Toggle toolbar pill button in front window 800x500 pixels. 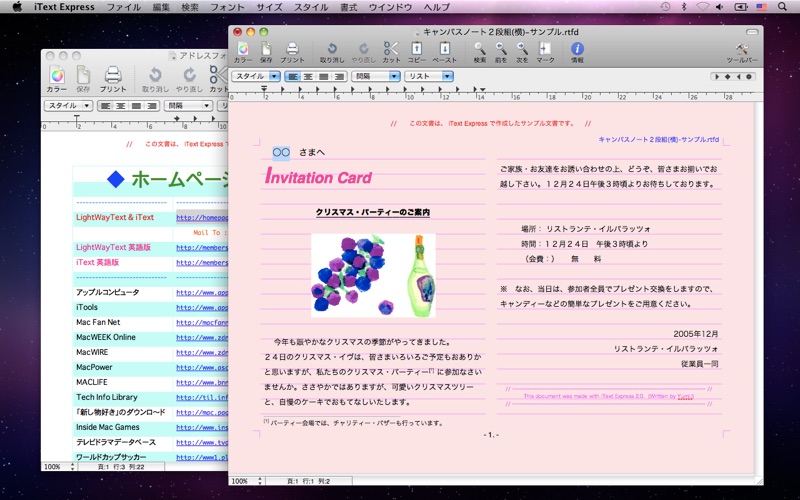click(752, 32)
